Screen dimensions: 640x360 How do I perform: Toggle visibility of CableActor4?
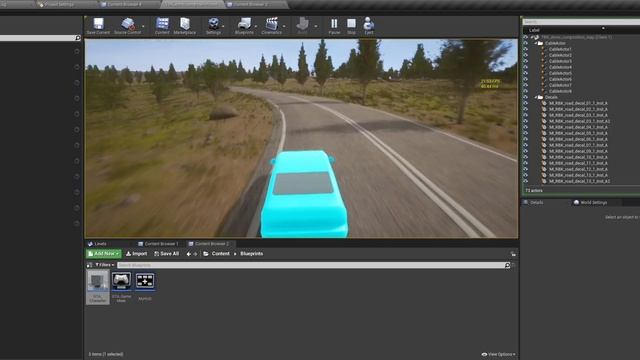(x=526, y=67)
